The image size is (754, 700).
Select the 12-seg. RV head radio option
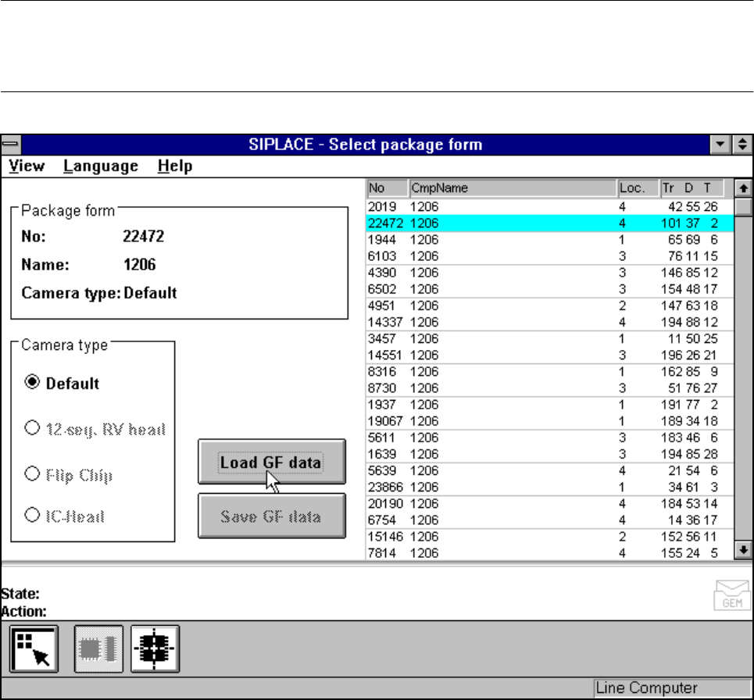(x=33, y=428)
